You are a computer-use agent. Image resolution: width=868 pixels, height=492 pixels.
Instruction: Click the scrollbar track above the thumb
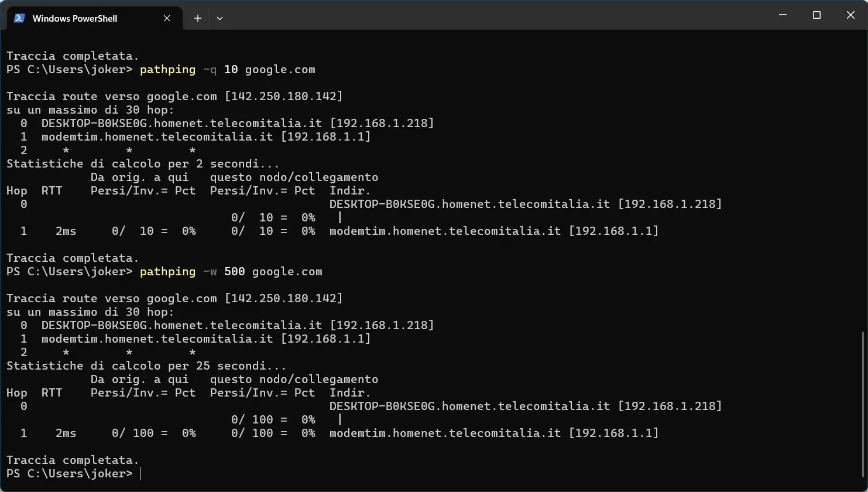click(863, 176)
